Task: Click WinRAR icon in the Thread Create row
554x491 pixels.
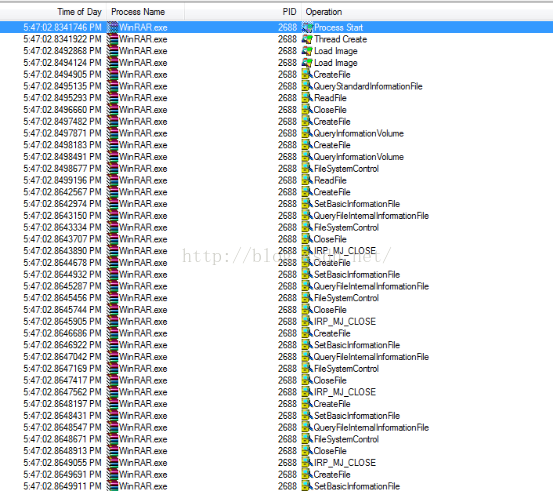Action: 112,39
